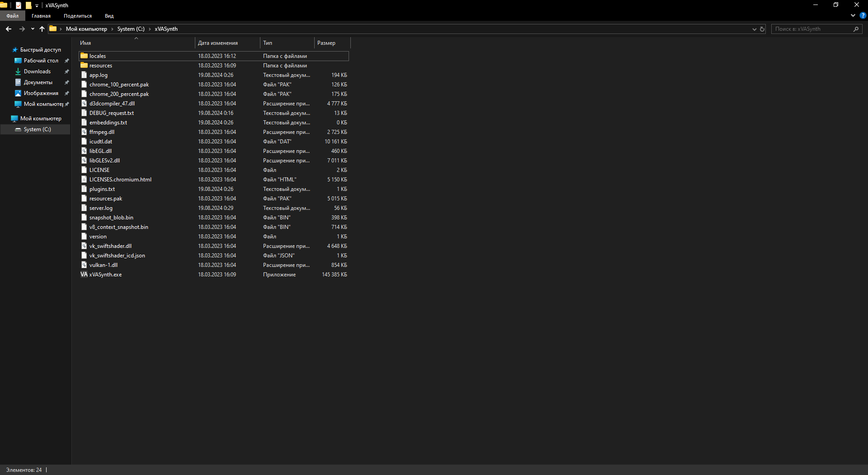Sort files by Дата изменения column
The image size is (868, 475).
pyautogui.click(x=228, y=43)
